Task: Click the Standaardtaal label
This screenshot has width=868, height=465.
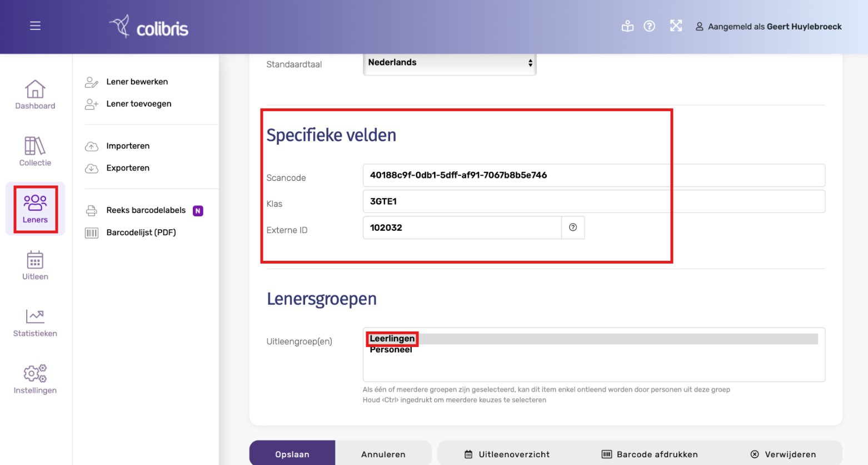Action: pos(294,65)
